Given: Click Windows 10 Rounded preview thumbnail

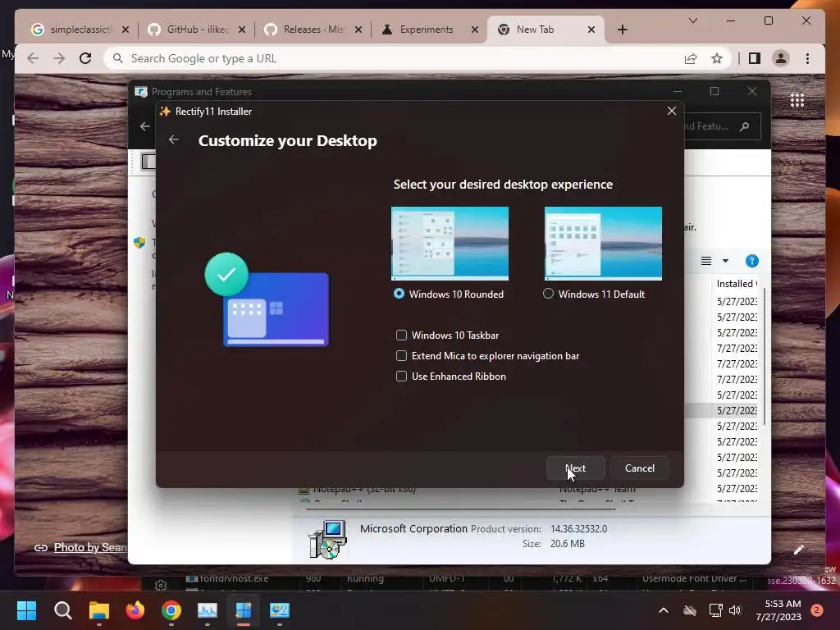Looking at the screenshot, I should tap(450, 243).
